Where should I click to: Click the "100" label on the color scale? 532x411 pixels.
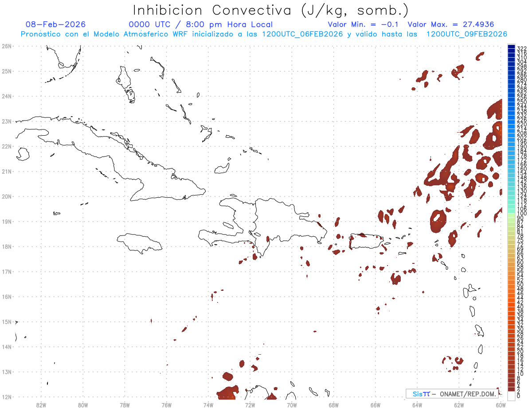coord(522,214)
